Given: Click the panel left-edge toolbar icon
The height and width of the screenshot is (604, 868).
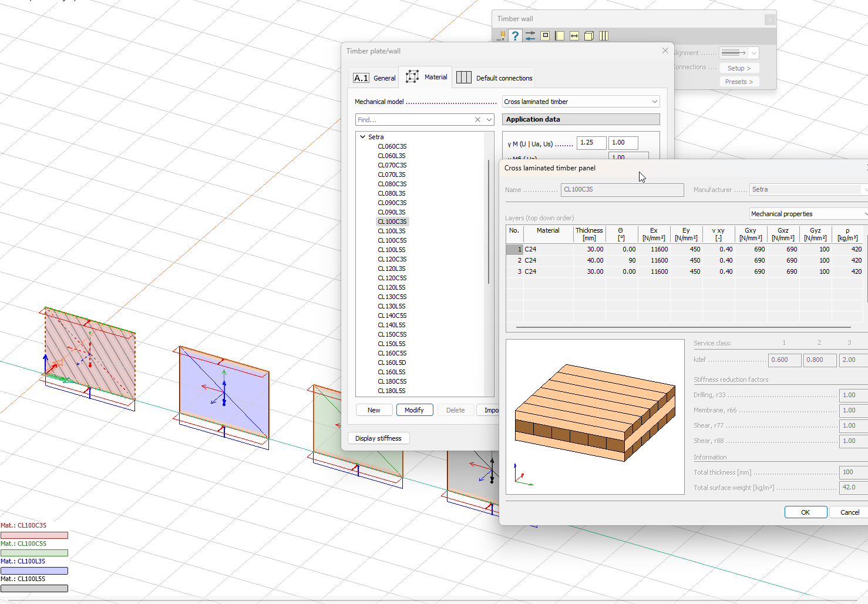Looking at the screenshot, I should pyautogui.click(x=560, y=36).
